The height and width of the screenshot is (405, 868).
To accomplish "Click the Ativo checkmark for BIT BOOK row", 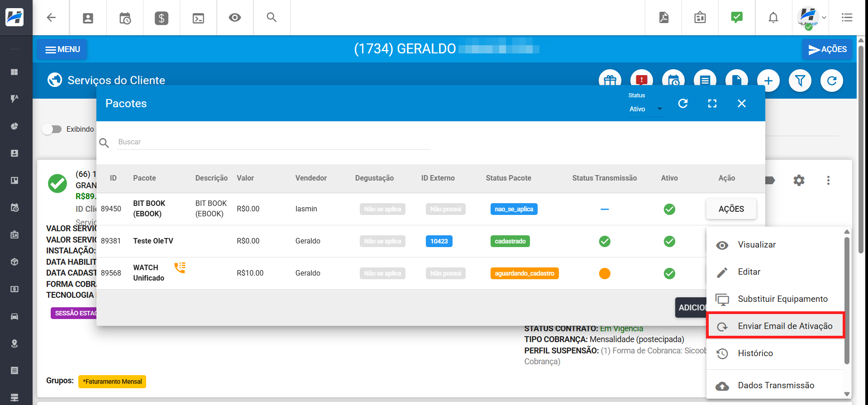I will [x=669, y=209].
